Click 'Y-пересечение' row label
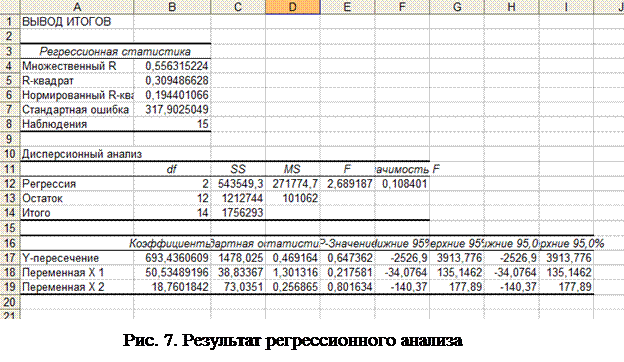624x362 pixels. pos(77,258)
